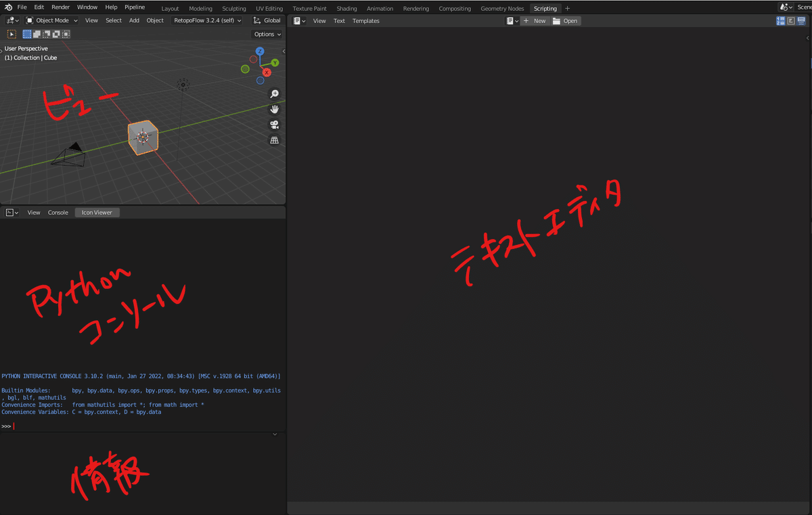Choose the Subtract selection mode icon
Image resolution: width=812 pixels, height=515 pixels.
click(47, 34)
